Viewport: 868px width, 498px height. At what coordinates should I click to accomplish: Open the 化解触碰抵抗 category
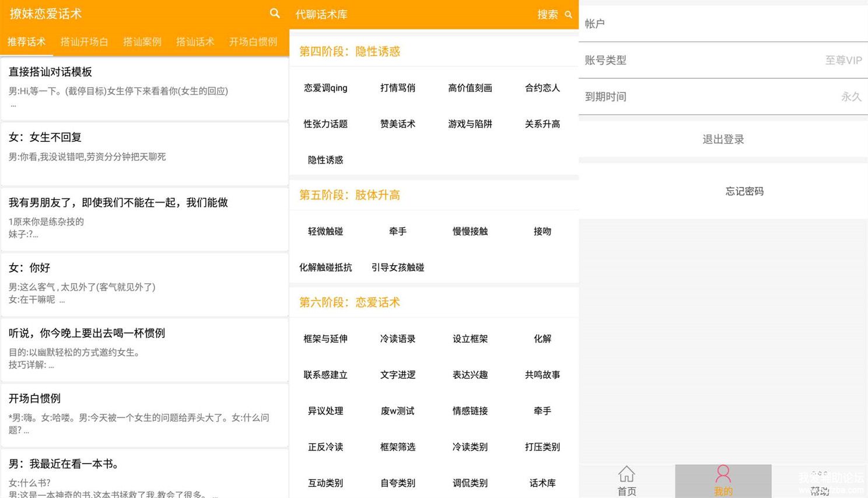(x=325, y=267)
